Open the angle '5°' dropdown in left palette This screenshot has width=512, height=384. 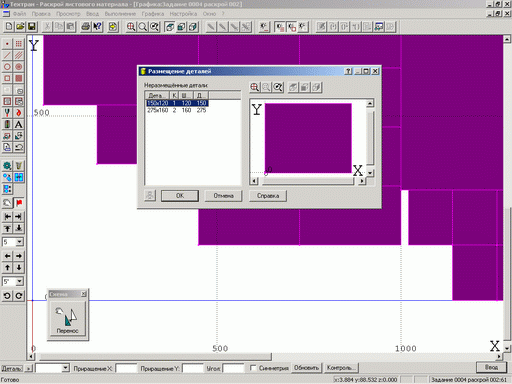coord(19,282)
